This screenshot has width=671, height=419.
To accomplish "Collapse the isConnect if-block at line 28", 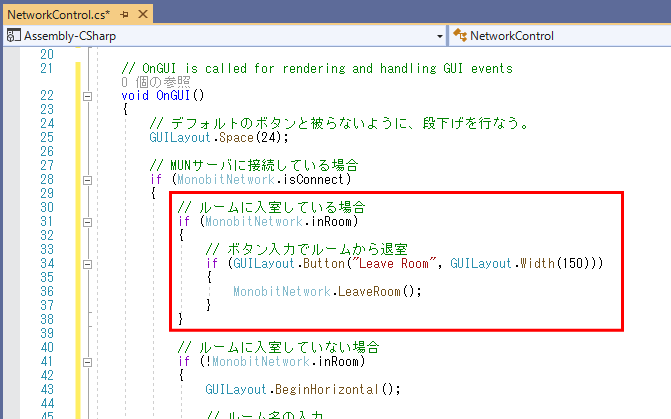I will coord(87,180).
